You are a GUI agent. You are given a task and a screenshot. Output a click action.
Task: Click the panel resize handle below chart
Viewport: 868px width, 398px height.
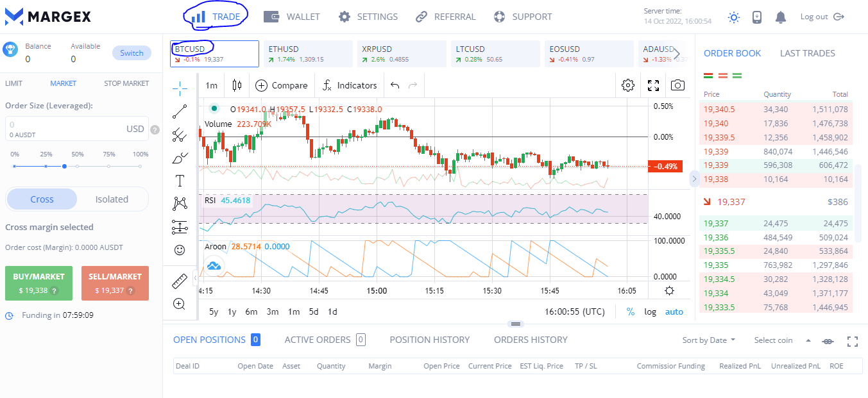[515, 324]
